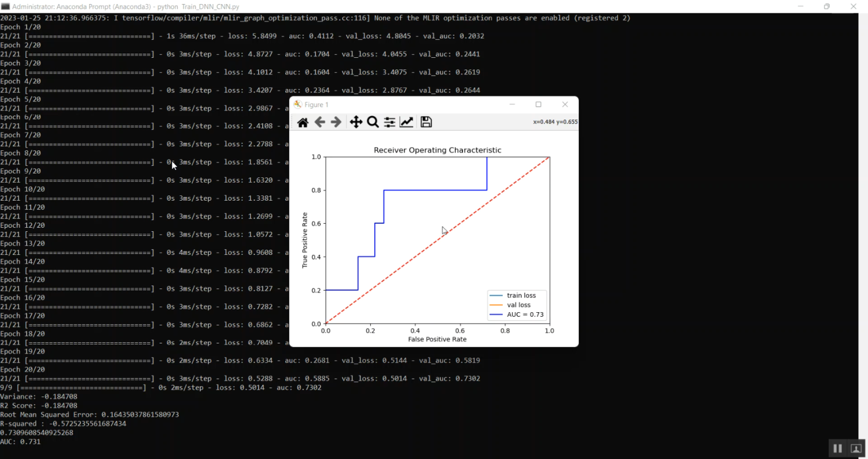Go back to the previous plot view
Screen dimensions: 868x459
pos(319,122)
